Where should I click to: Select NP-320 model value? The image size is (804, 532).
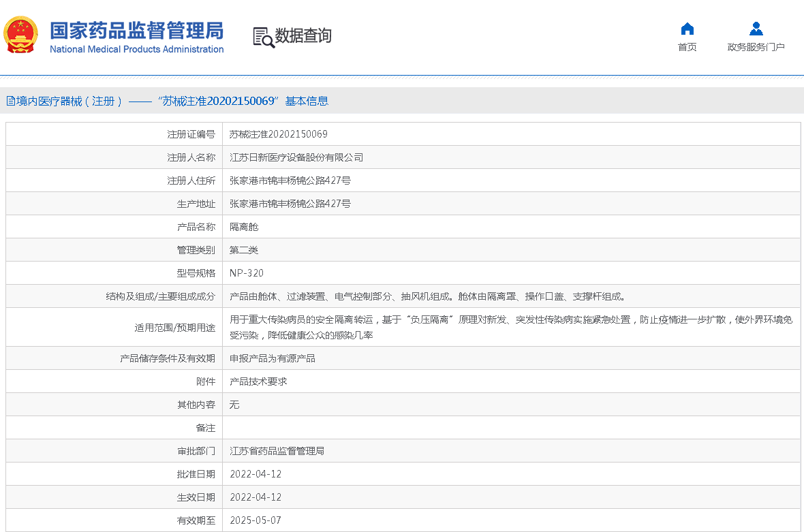[247, 273]
